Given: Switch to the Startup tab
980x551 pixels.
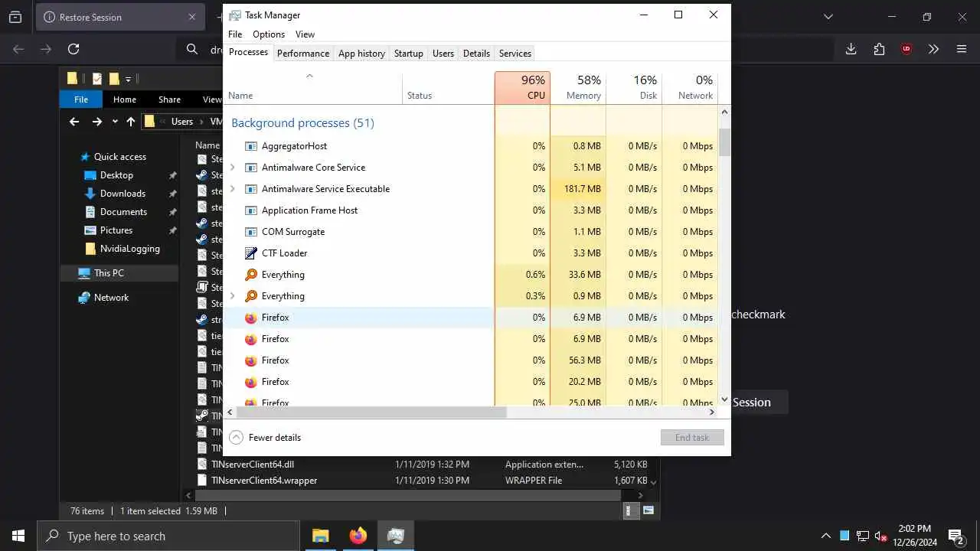Looking at the screenshot, I should pos(408,54).
